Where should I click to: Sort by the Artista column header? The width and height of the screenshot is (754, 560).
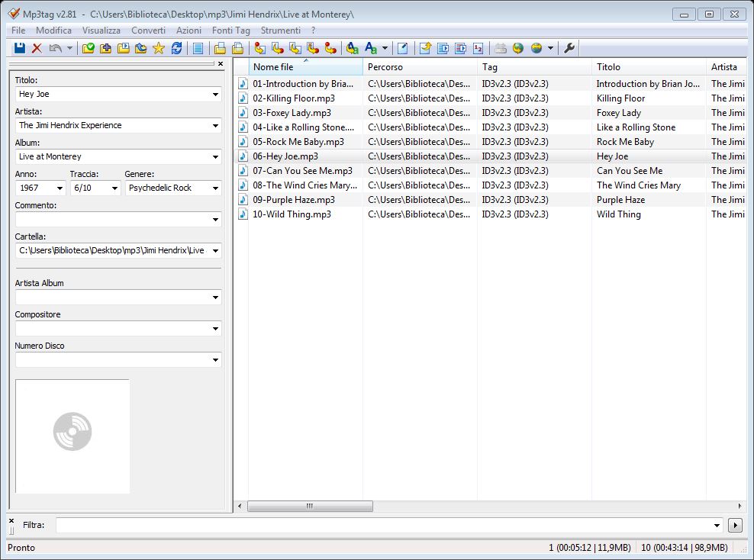coord(726,67)
